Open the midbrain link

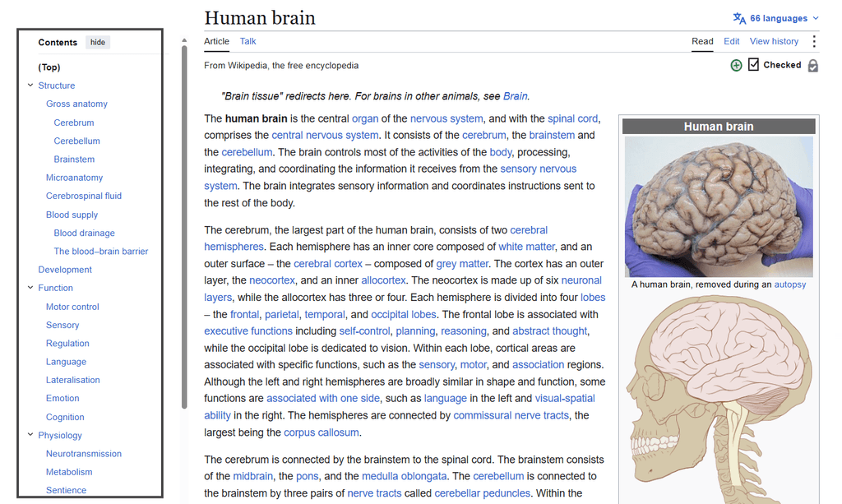[x=253, y=475]
